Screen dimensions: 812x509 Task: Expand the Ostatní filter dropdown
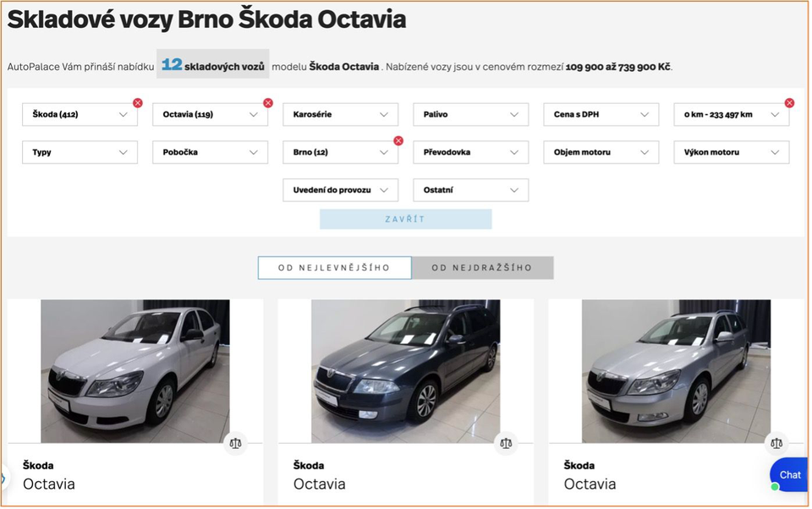pyautogui.click(x=470, y=190)
